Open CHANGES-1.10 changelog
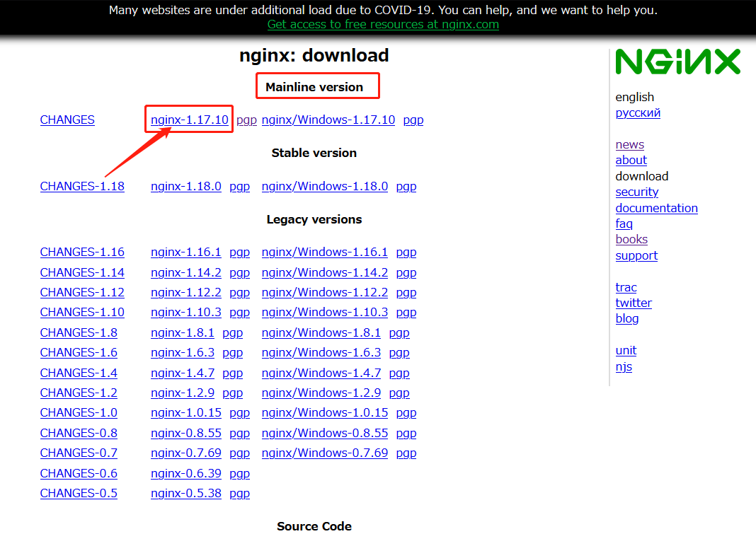 click(x=82, y=313)
